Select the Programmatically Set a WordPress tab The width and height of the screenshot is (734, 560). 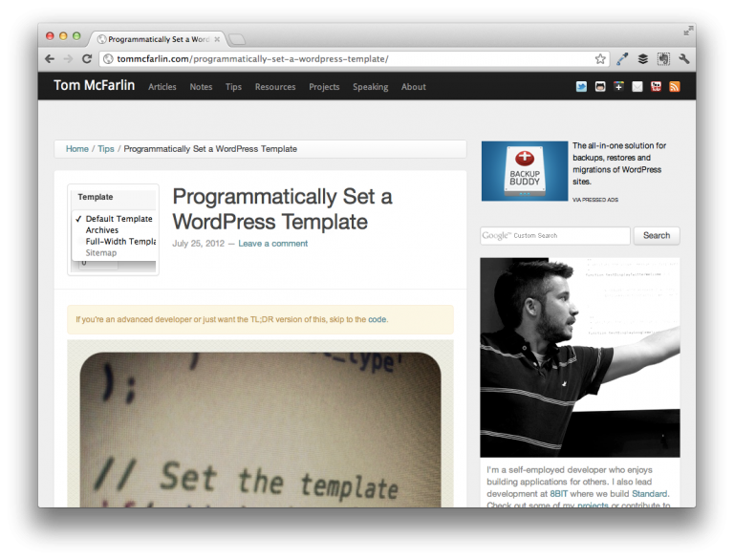coord(158,39)
